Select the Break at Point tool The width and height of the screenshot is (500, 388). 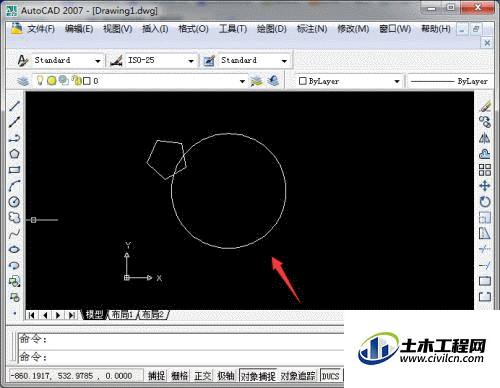click(x=485, y=281)
